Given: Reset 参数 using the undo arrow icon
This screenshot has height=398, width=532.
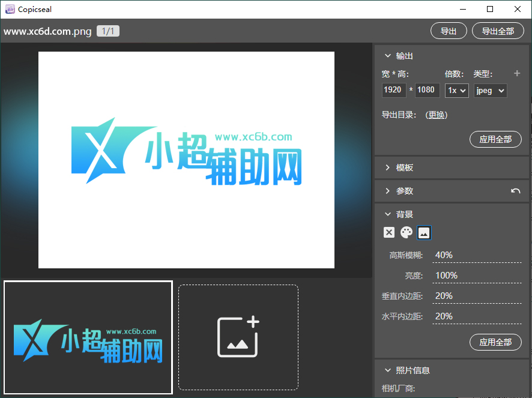Looking at the screenshot, I should coord(516,191).
